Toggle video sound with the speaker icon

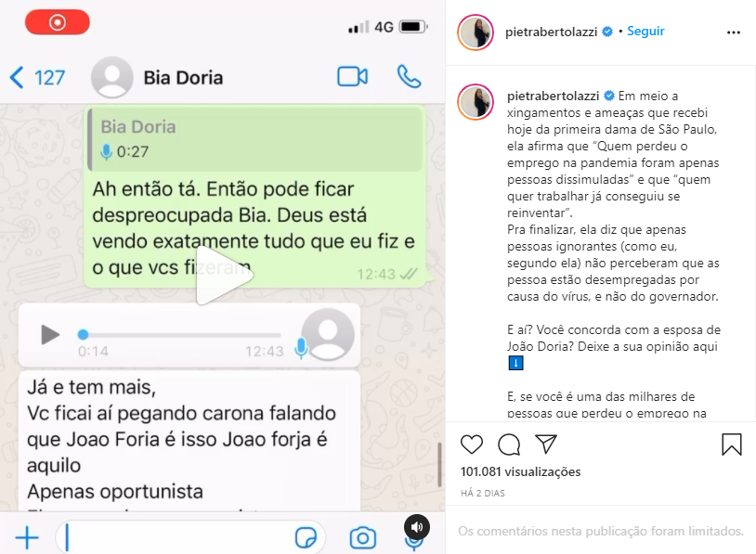417,527
